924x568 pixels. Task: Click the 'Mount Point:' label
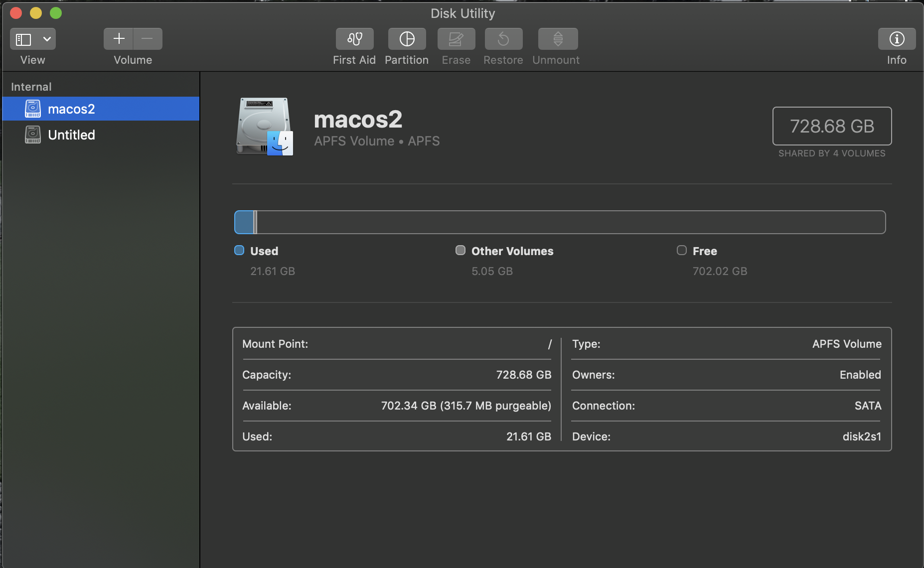tap(275, 344)
